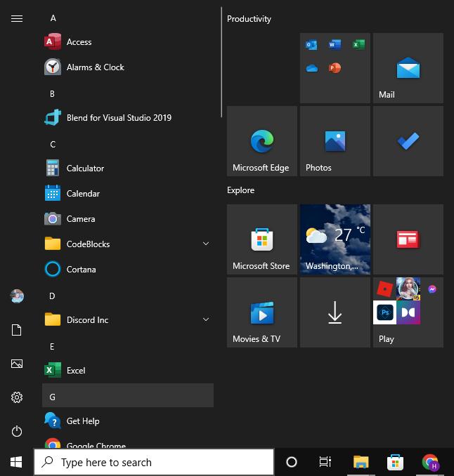Click the letter B section header

tap(52, 94)
